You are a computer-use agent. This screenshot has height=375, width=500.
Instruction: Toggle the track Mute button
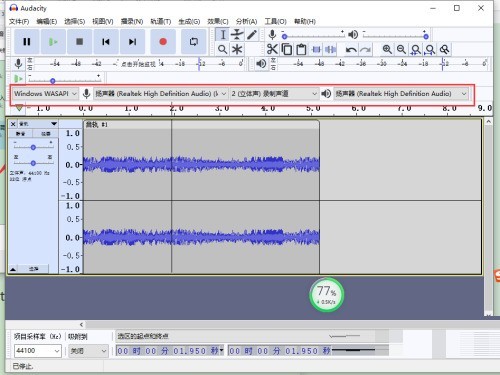(x=21, y=134)
